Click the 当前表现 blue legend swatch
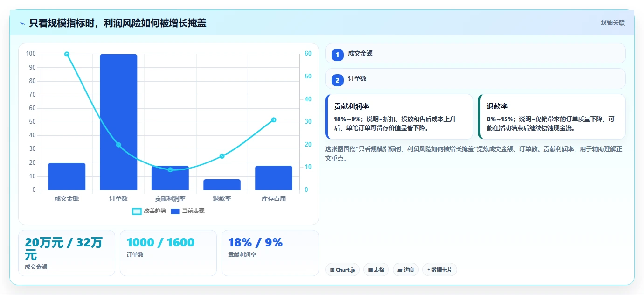 (x=175, y=211)
